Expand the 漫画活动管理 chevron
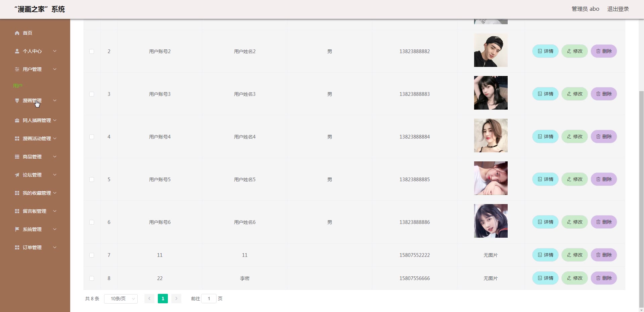This screenshot has width=644, height=312. coord(55,139)
